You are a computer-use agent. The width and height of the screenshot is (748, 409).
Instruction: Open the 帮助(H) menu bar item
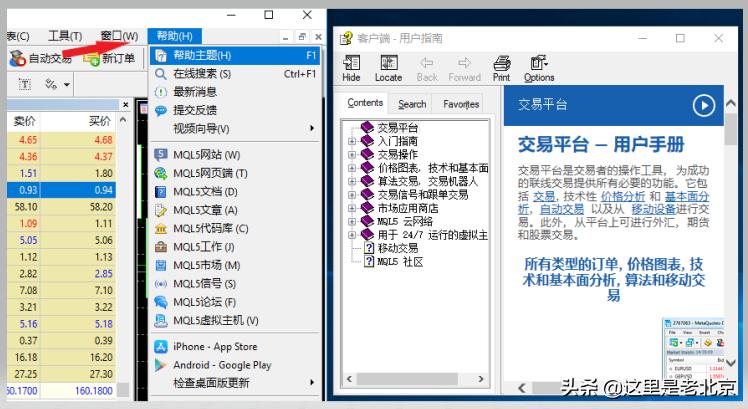(175, 36)
